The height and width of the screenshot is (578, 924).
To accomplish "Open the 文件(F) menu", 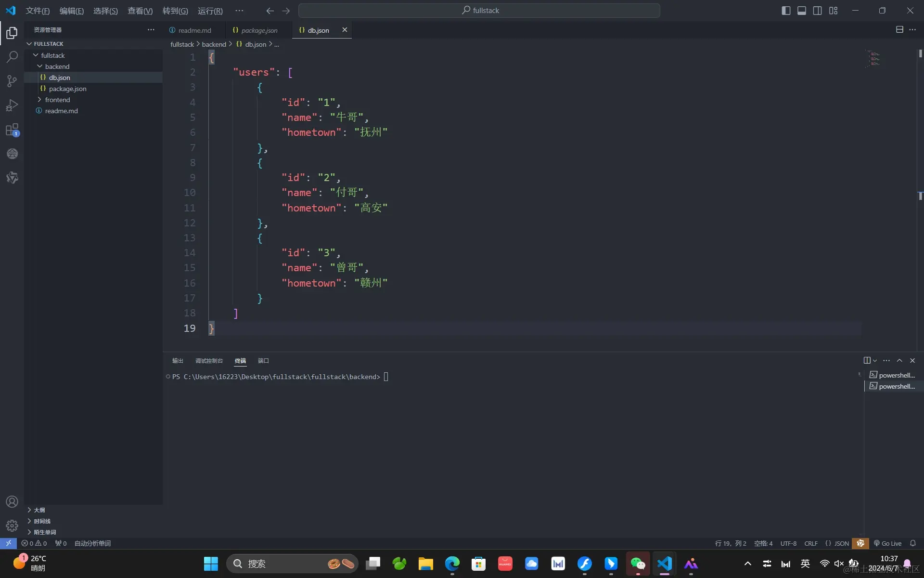I will click(38, 11).
